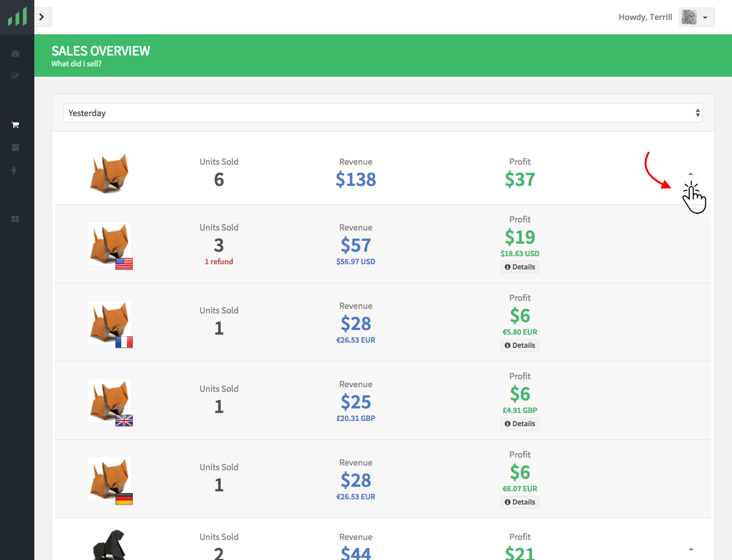Click the $25 revenue value
This screenshot has width=732, height=560.
click(x=356, y=402)
